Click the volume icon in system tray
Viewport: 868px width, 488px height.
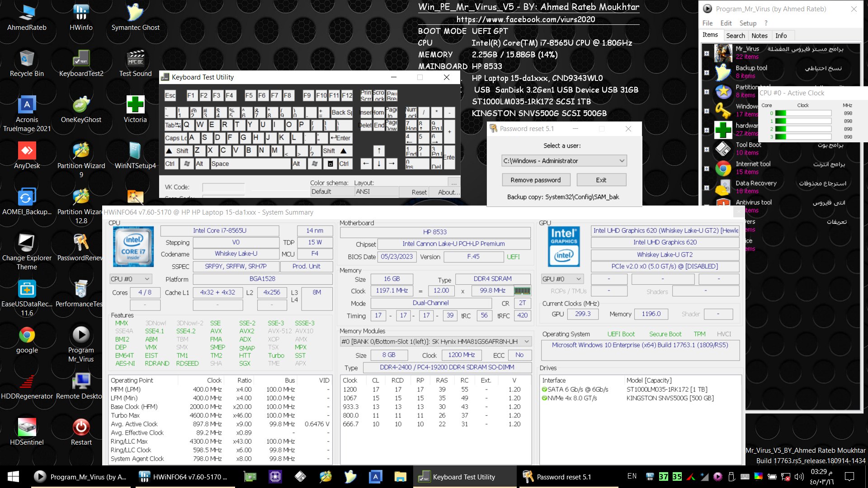coord(799,477)
